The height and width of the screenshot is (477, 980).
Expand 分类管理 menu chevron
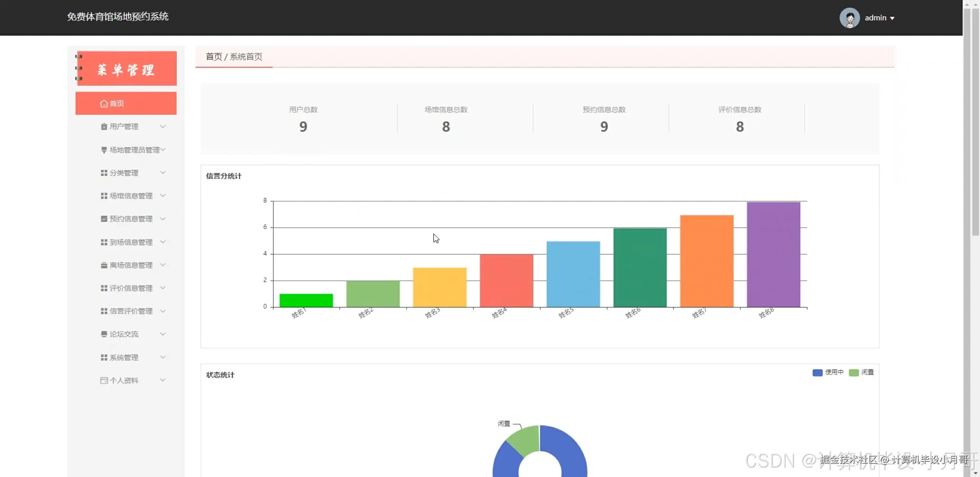tap(163, 173)
